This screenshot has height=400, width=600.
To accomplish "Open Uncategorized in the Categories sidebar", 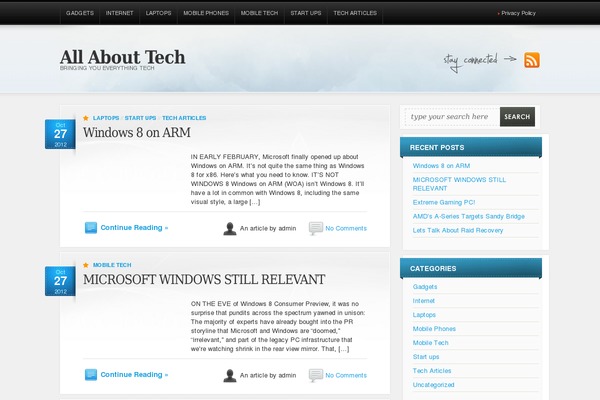I will coord(433,385).
